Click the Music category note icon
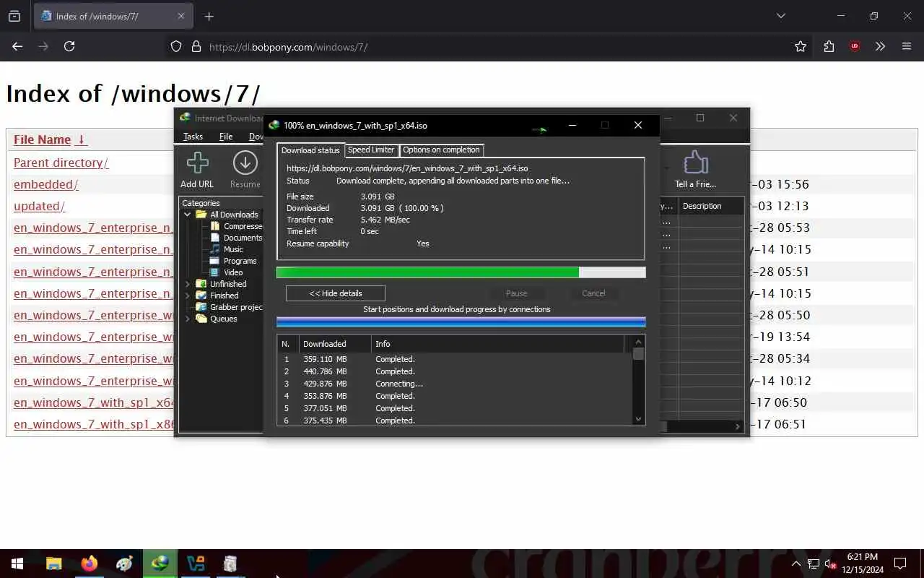The width and height of the screenshot is (924, 578). point(215,249)
